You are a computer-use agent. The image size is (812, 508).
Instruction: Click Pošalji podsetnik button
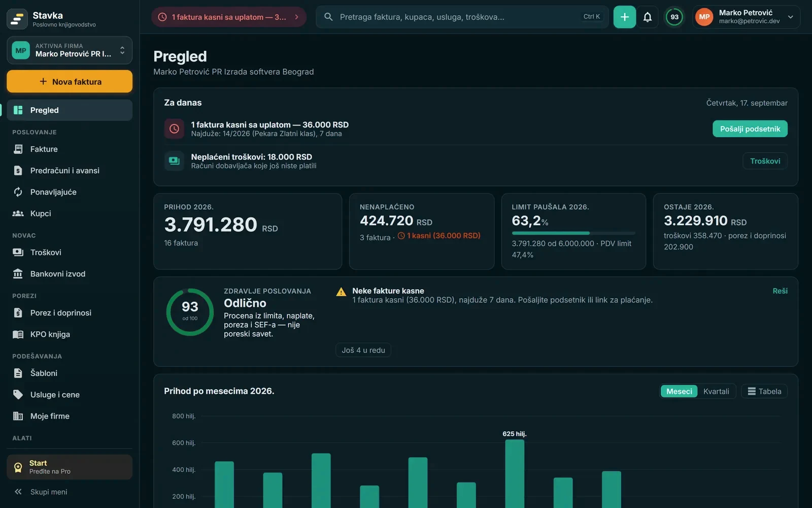(750, 129)
